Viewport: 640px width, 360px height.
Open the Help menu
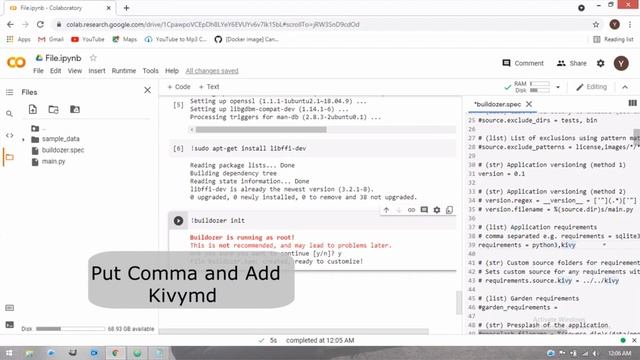point(172,71)
